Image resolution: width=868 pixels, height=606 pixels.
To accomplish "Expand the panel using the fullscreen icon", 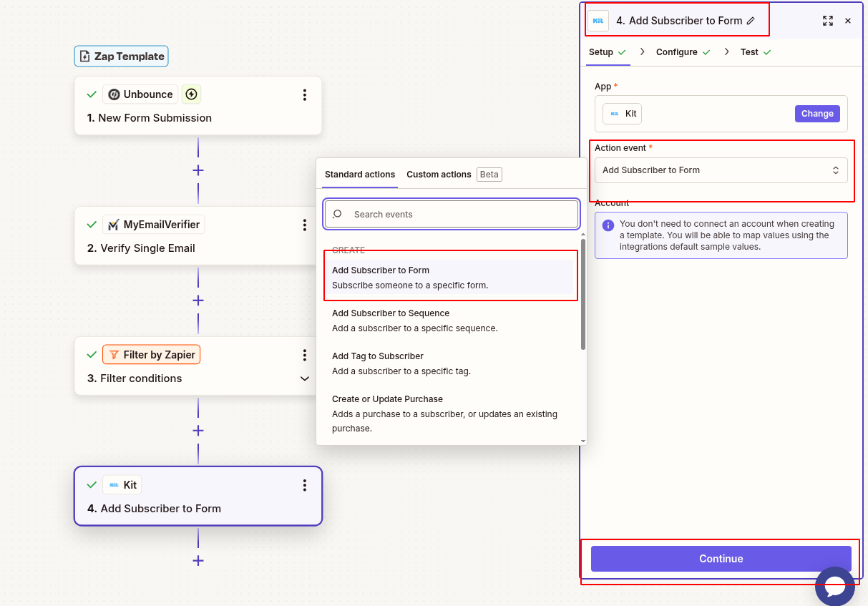I will click(828, 21).
